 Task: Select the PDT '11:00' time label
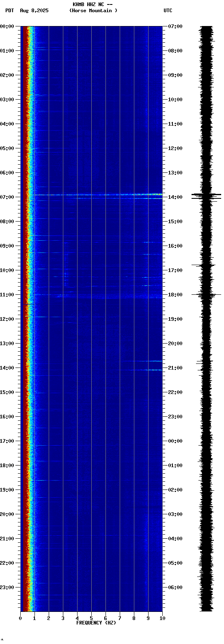[x=7, y=295]
